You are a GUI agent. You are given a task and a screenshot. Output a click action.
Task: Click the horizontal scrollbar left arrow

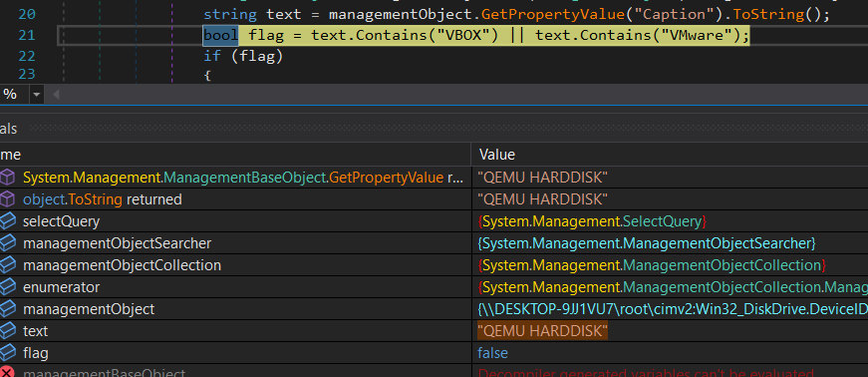(x=56, y=95)
